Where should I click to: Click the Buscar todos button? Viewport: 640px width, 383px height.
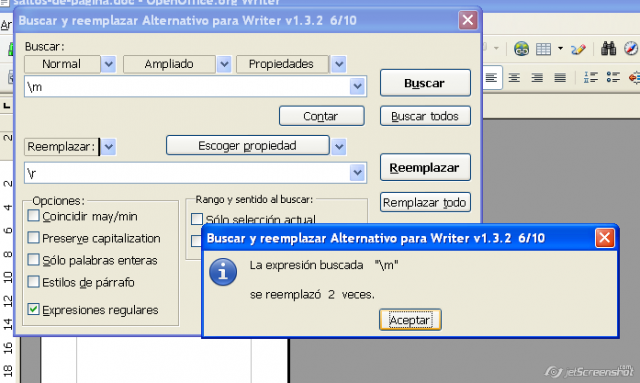425,116
